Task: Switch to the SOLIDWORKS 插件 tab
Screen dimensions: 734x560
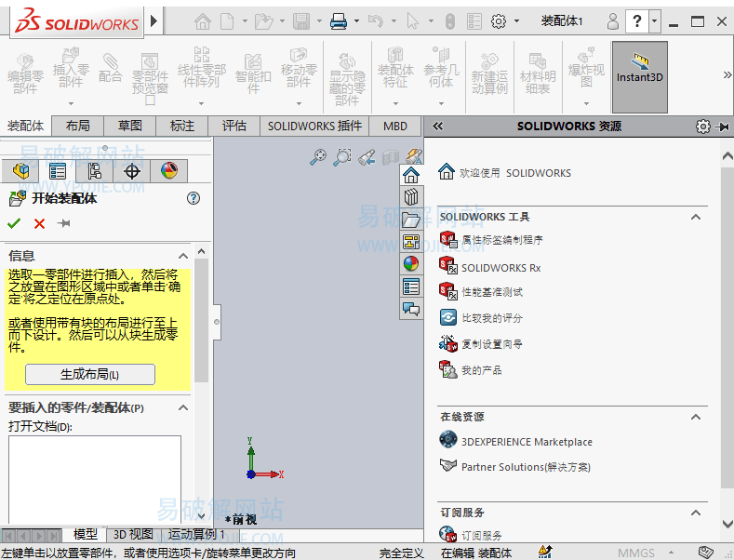Action: (314, 126)
